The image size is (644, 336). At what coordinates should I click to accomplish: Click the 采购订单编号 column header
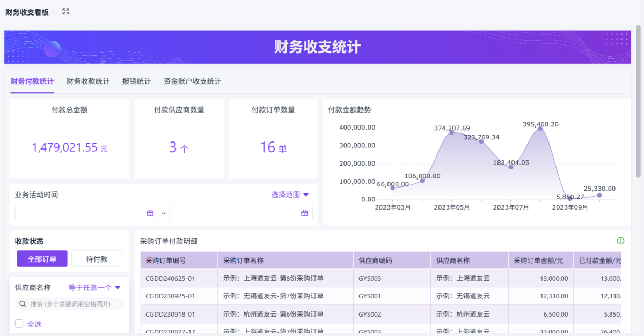coord(166,260)
